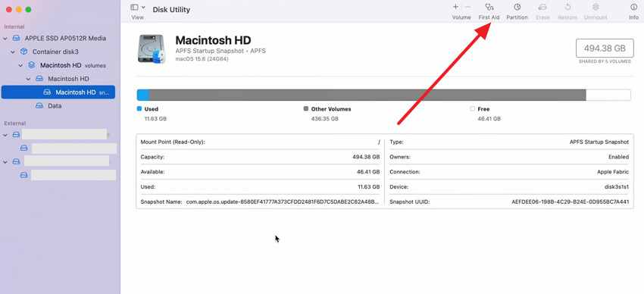644x294 pixels.
Task: Open the View sidebar layout dropdown
Action: [138, 8]
